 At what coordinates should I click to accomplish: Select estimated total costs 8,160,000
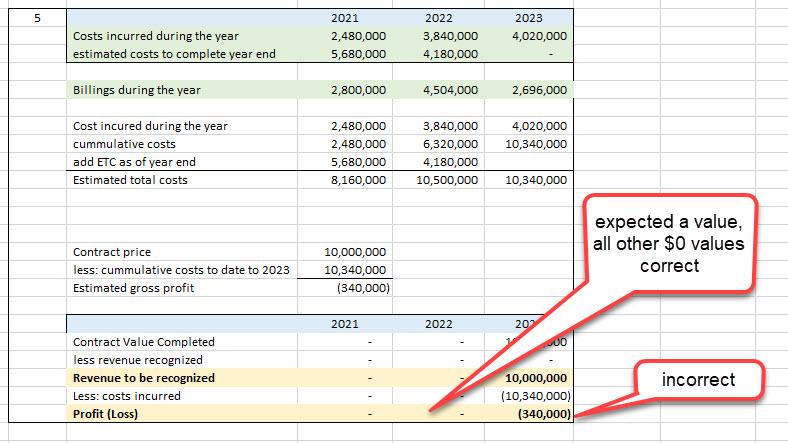pyautogui.click(x=358, y=180)
